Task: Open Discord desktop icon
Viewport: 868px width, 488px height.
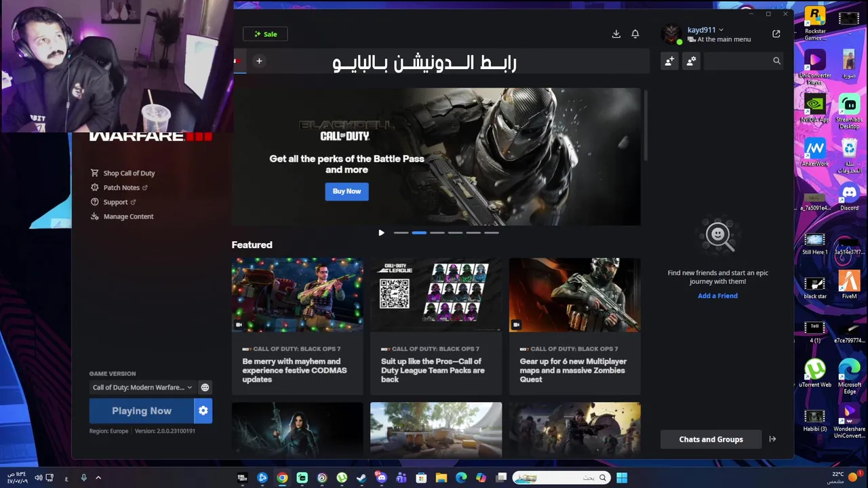Action: pos(849,198)
